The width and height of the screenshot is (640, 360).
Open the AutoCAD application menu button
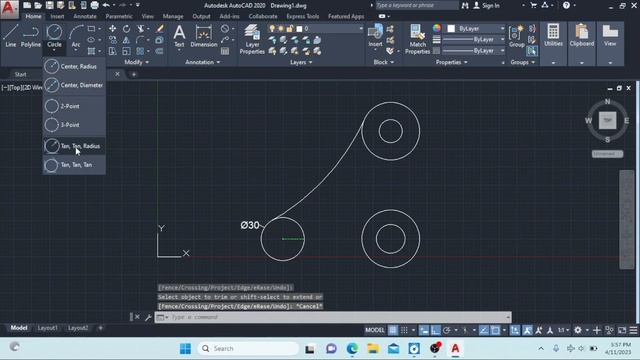(x=9, y=9)
